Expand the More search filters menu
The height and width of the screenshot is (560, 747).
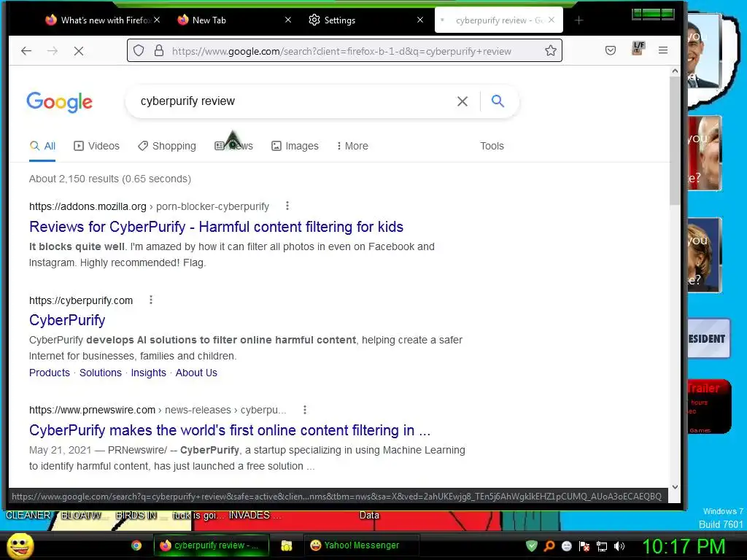[x=352, y=146]
